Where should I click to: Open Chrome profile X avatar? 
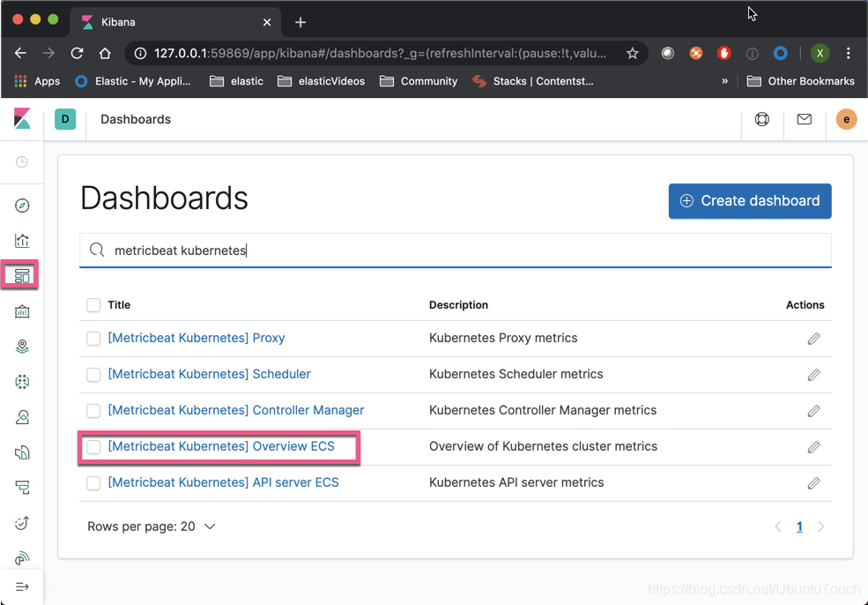820,53
